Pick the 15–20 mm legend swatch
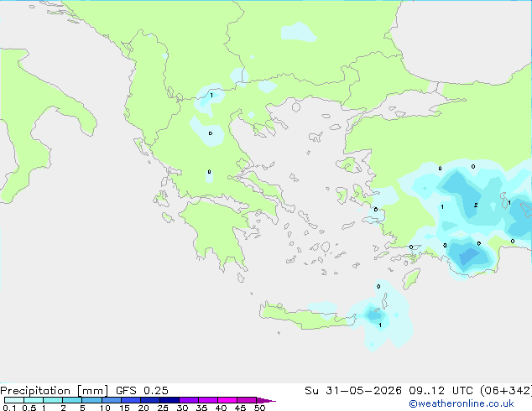 [131, 400]
